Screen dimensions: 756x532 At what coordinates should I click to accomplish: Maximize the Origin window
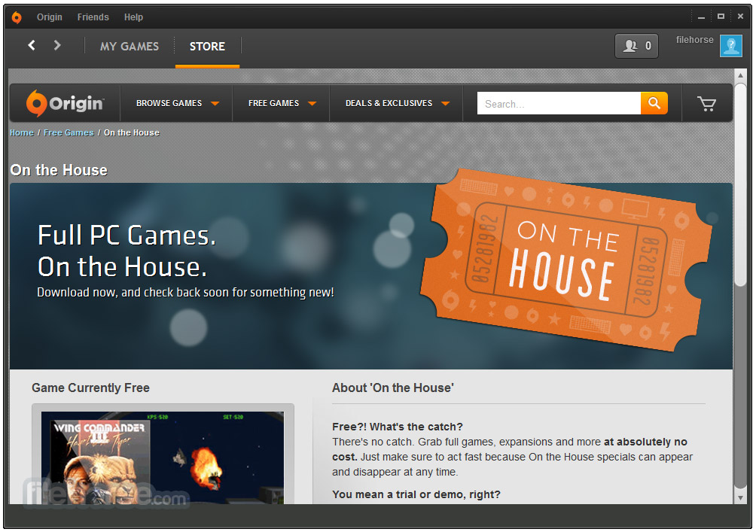click(721, 17)
